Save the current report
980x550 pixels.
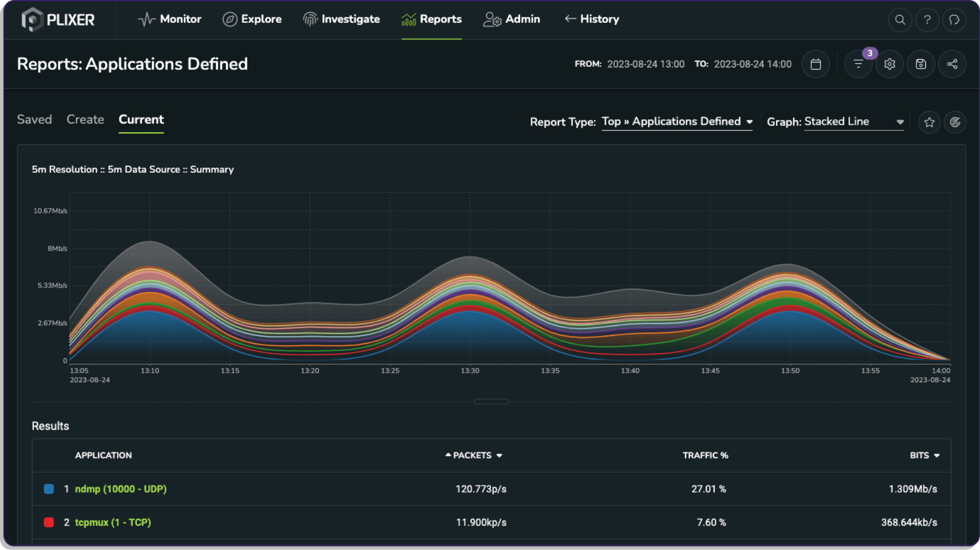pyautogui.click(x=920, y=64)
